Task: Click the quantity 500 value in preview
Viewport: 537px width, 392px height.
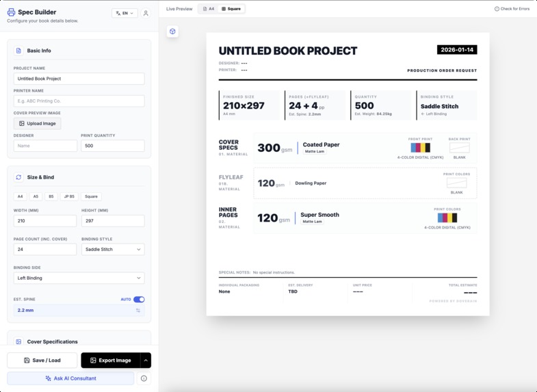Action: [364, 106]
